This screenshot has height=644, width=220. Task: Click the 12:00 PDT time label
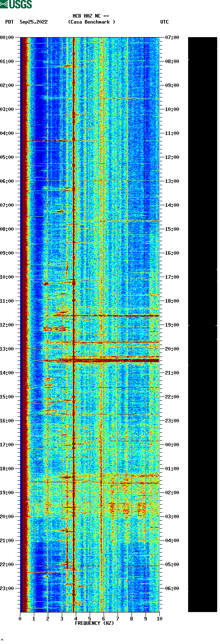tap(7, 325)
